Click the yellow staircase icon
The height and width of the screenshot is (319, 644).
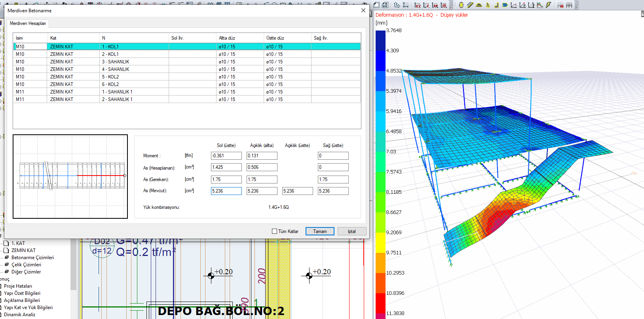470,5
